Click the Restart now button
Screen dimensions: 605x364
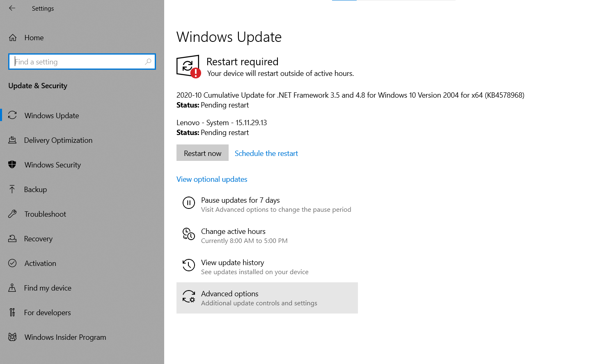point(202,153)
